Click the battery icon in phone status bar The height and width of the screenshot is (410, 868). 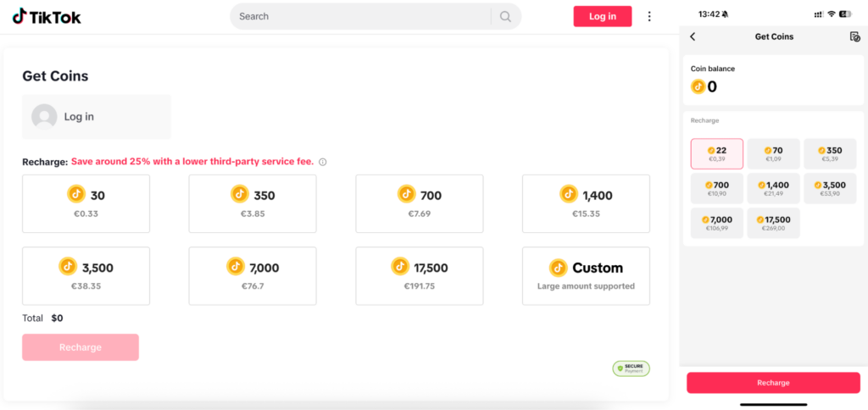(845, 14)
